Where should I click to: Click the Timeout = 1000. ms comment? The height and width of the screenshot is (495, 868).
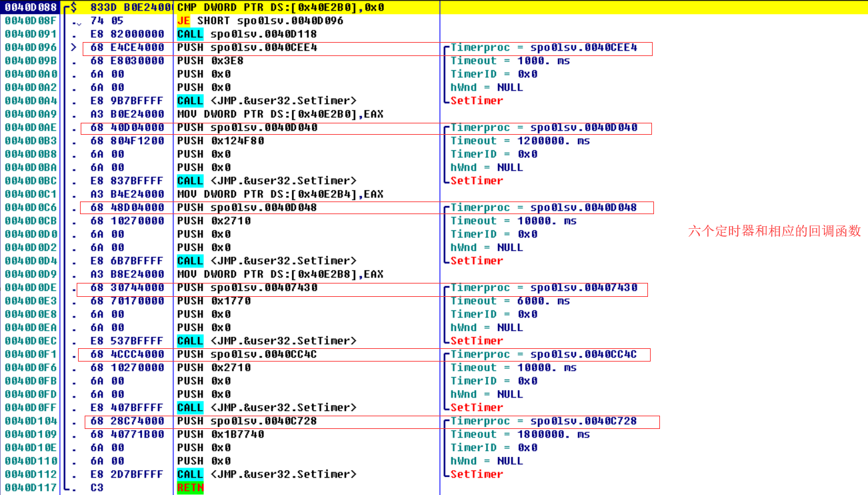(510, 61)
